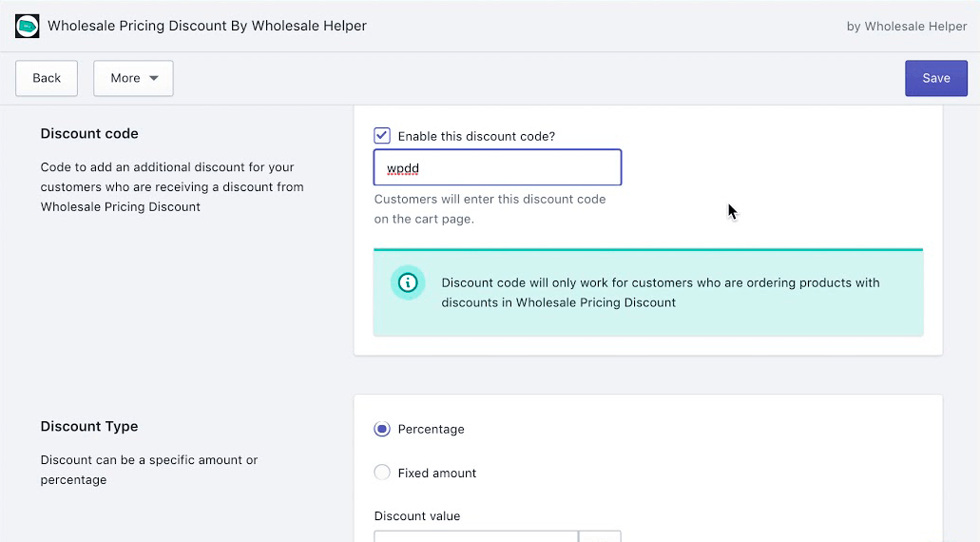Uncheck the Enable this discount code checkbox
This screenshot has width=980, height=542.
pos(382,136)
